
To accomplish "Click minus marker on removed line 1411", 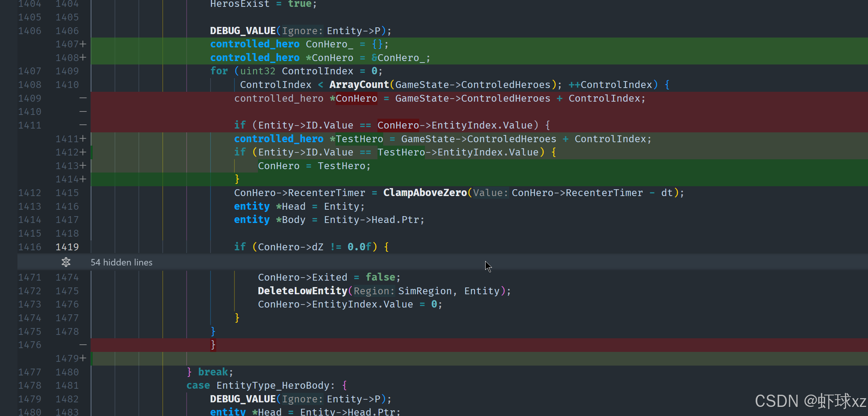I will click(83, 125).
